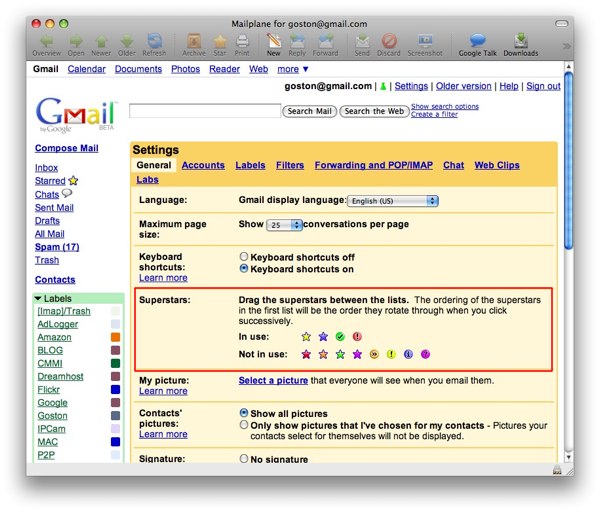Open conversations per page dropdown

[284, 225]
